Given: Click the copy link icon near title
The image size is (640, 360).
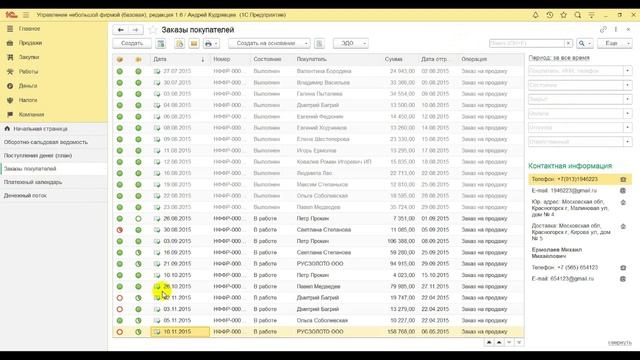Looking at the screenshot, I should pyautogui.click(x=603, y=29).
